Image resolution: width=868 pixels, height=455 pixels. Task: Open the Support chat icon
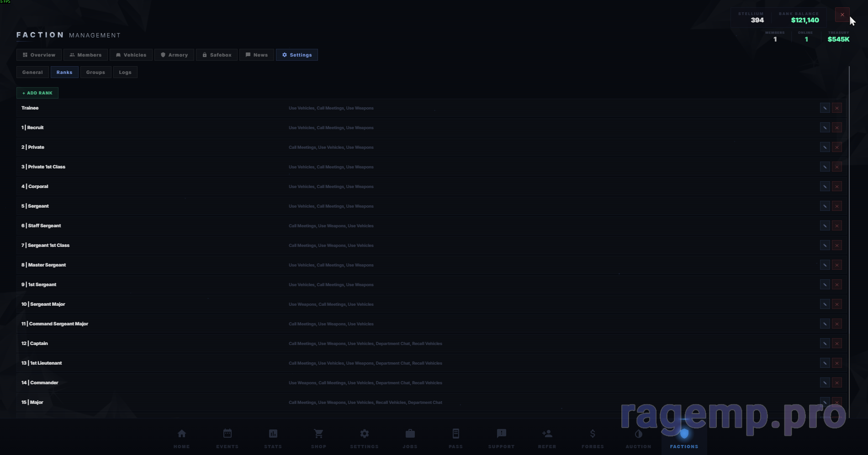point(501,434)
